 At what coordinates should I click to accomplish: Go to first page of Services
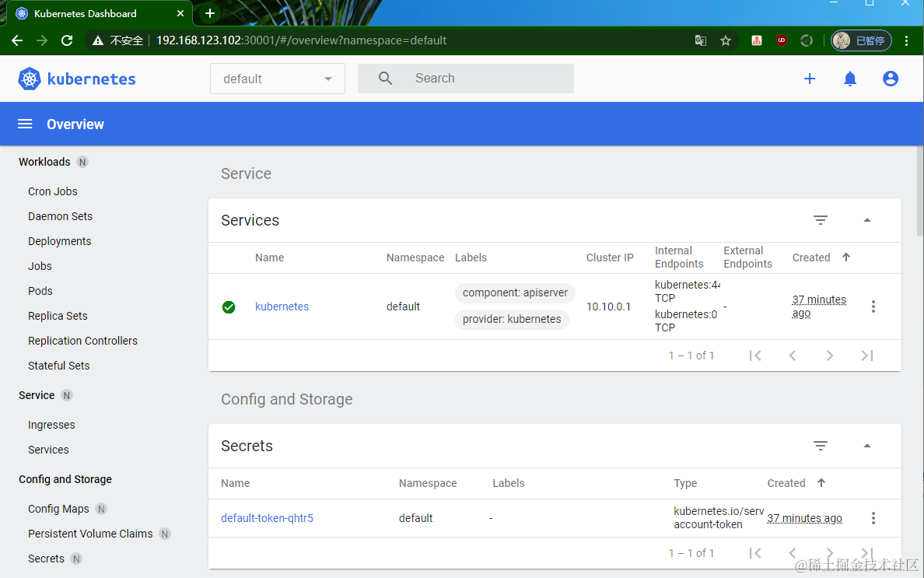755,356
